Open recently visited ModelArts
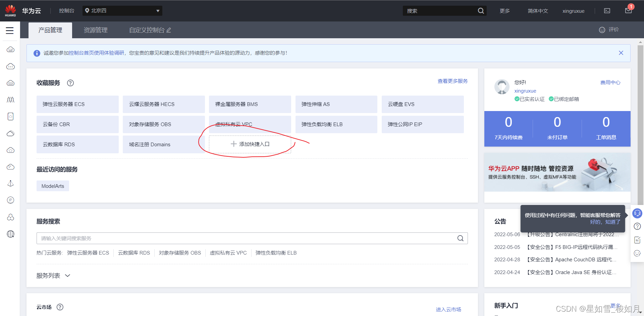This screenshot has width=644, height=316. (53, 186)
